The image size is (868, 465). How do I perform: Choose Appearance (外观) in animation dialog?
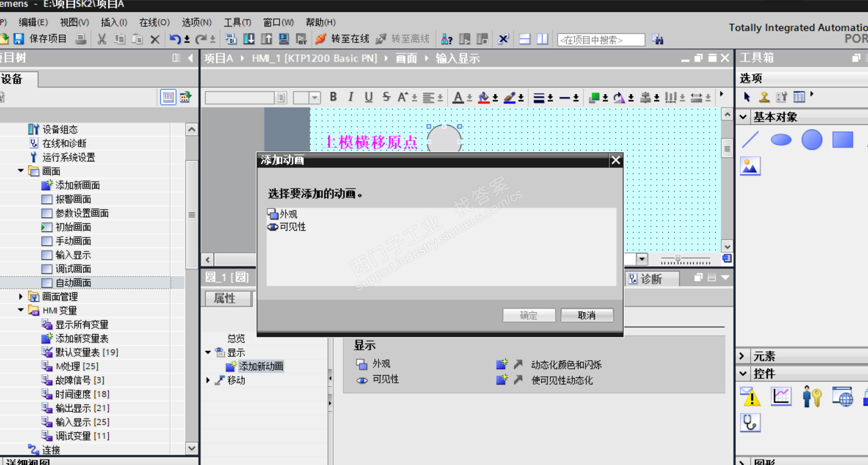click(282, 214)
